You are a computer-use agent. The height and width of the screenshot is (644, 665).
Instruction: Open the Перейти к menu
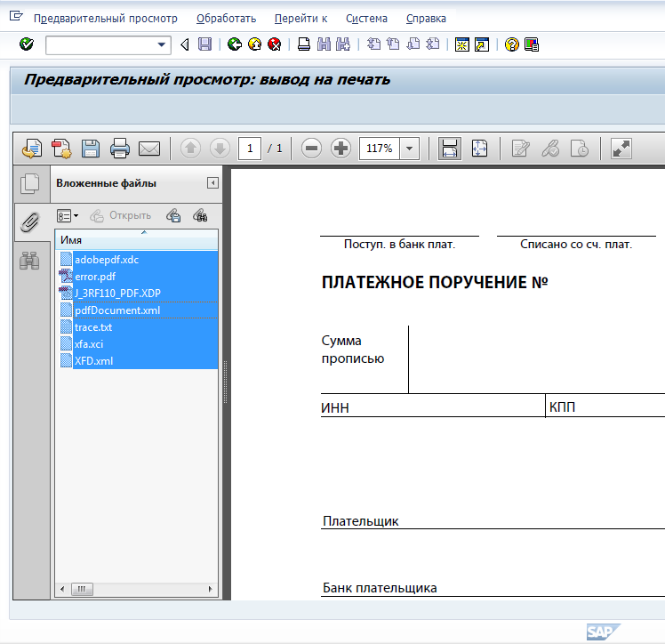tap(300, 19)
